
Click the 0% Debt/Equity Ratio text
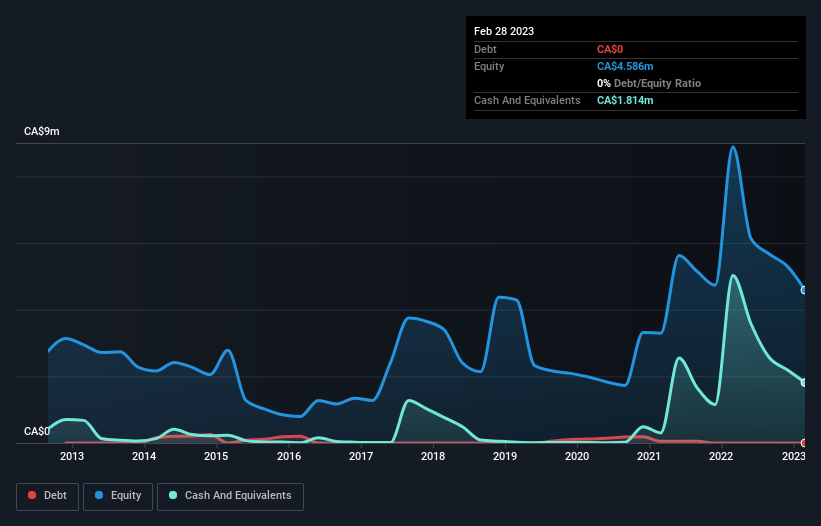point(649,83)
